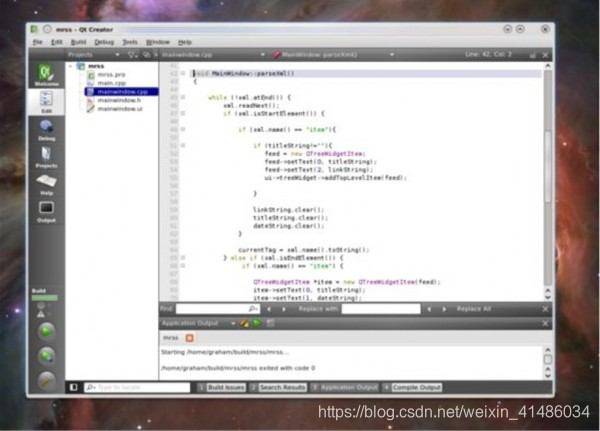This screenshot has width=600, height=431.
Task: Open the Welcome mode
Action: [46, 75]
